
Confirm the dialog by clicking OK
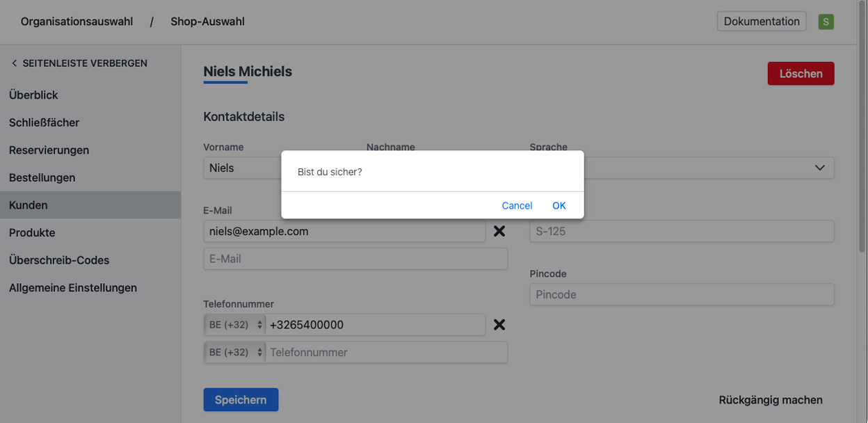[558, 205]
